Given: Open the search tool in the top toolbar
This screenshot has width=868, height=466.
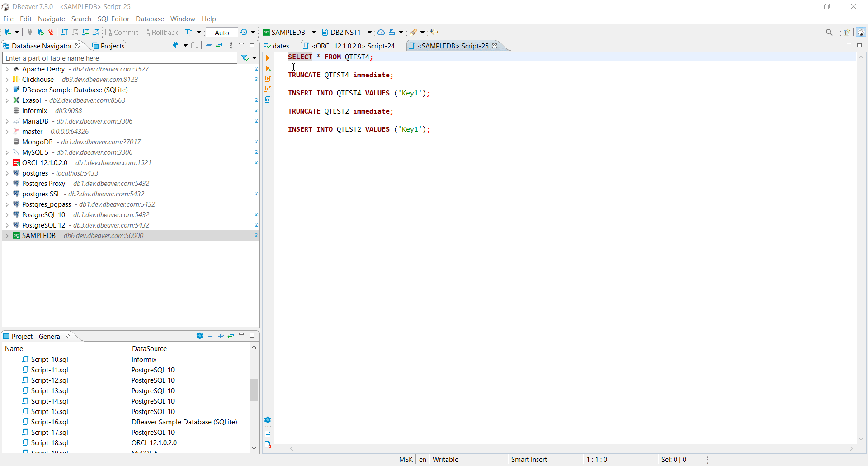Looking at the screenshot, I should pyautogui.click(x=830, y=32).
